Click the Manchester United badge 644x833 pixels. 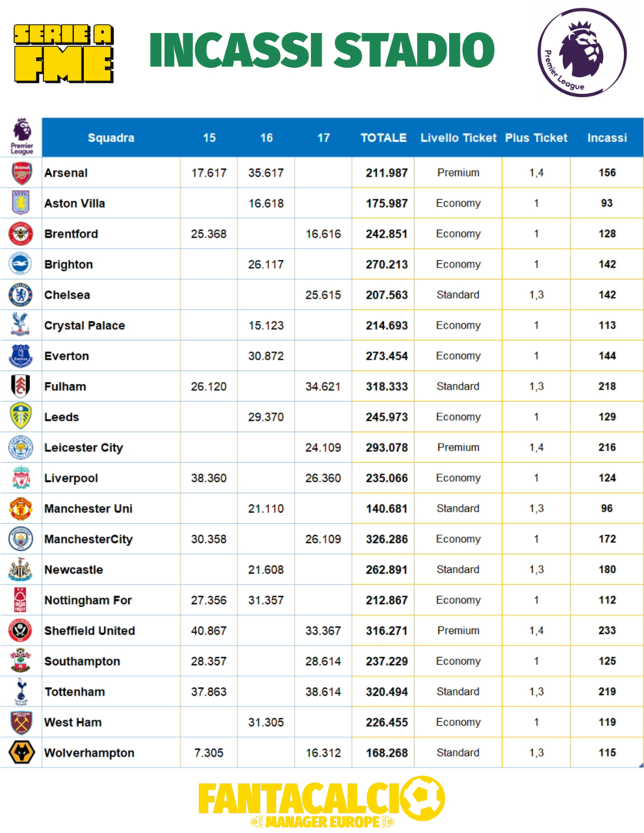(x=21, y=508)
